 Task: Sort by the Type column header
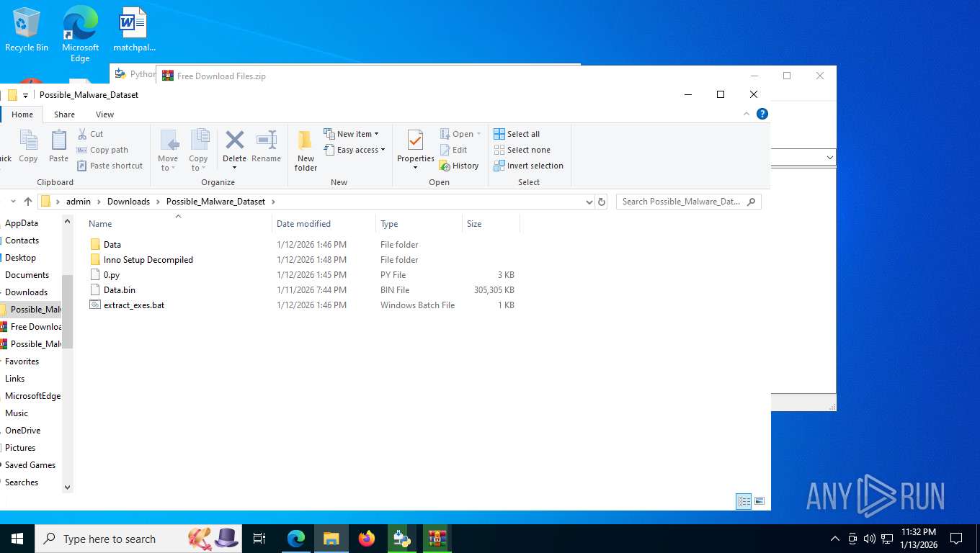419,223
